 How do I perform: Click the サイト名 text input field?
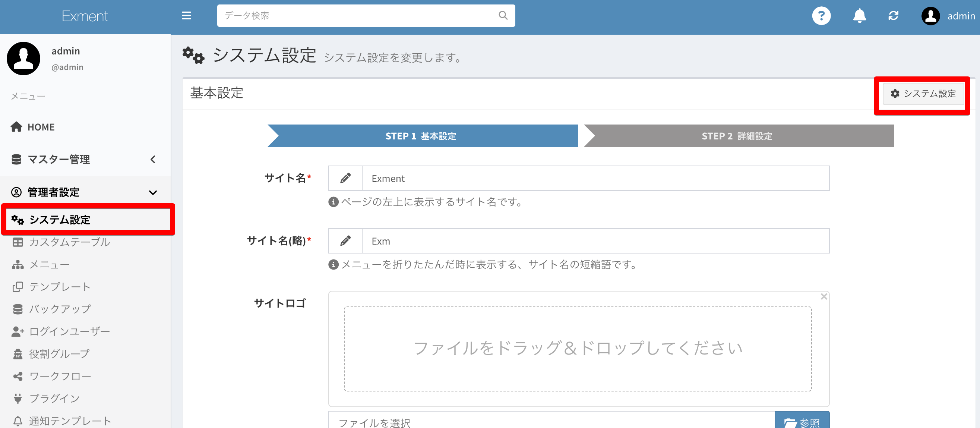click(595, 178)
